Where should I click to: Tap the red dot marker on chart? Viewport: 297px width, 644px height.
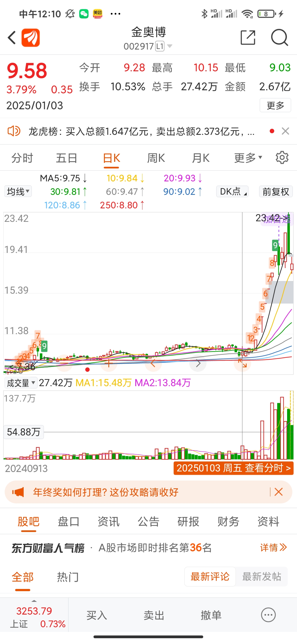coord(87,370)
